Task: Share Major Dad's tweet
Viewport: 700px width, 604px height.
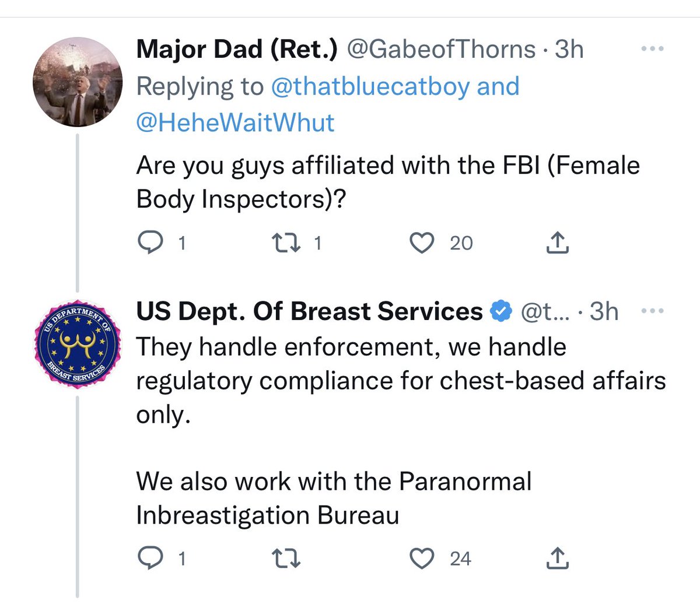Action: pos(557,243)
